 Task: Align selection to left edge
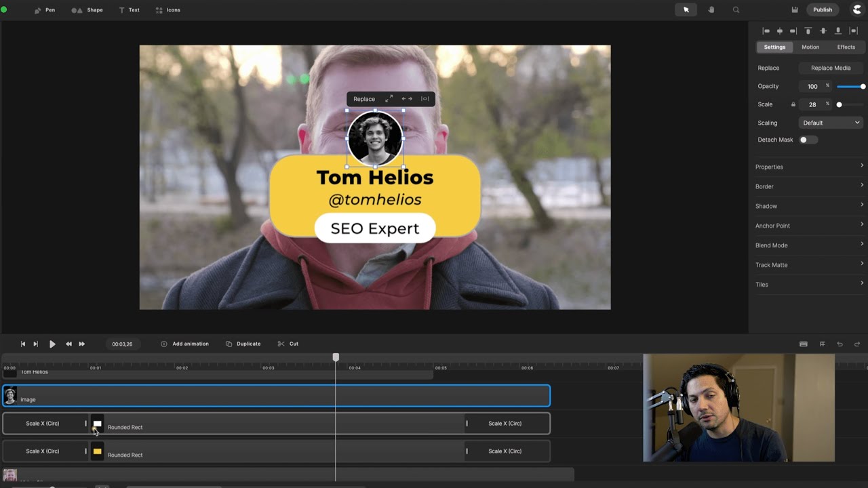click(766, 30)
